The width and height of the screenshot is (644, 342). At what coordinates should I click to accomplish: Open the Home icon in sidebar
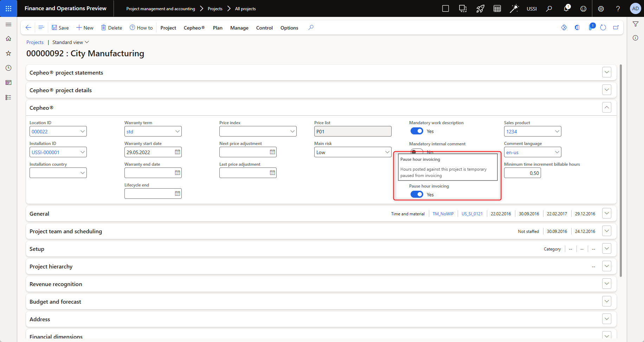pos(8,39)
